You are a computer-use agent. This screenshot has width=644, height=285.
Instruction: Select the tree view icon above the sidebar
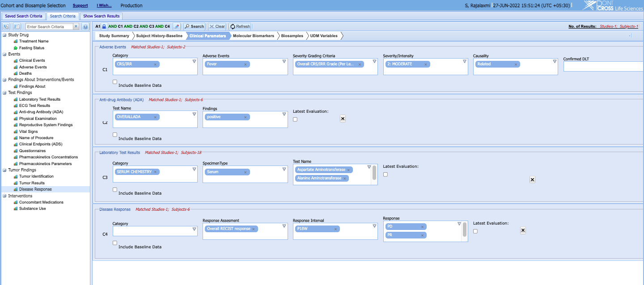click(6, 27)
